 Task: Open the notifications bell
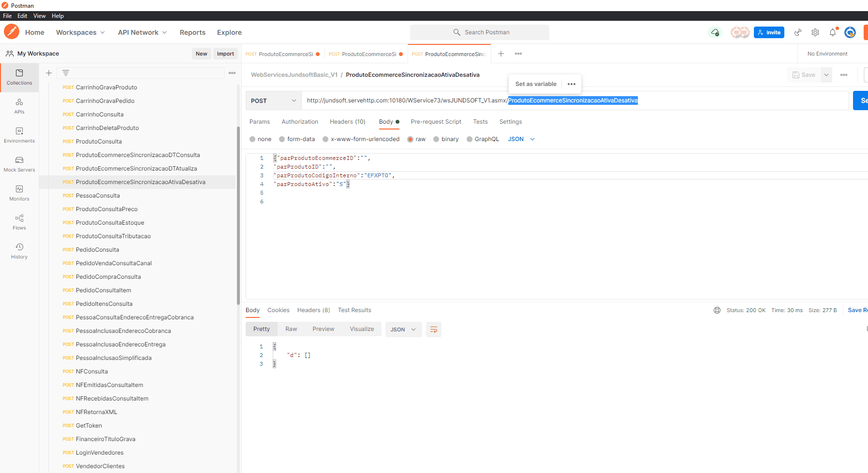[x=833, y=32]
